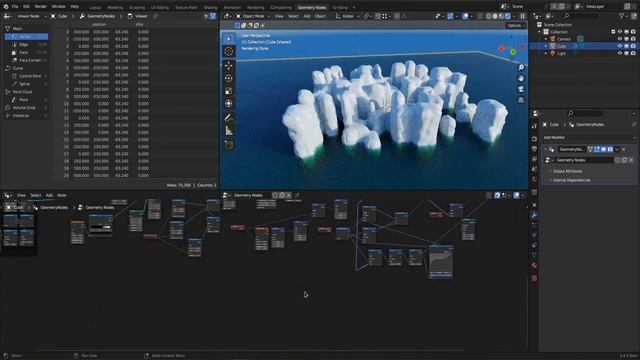The width and height of the screenshot is (640, 360).
Task: Select the Add Cube tool
Action: (229, 145)
